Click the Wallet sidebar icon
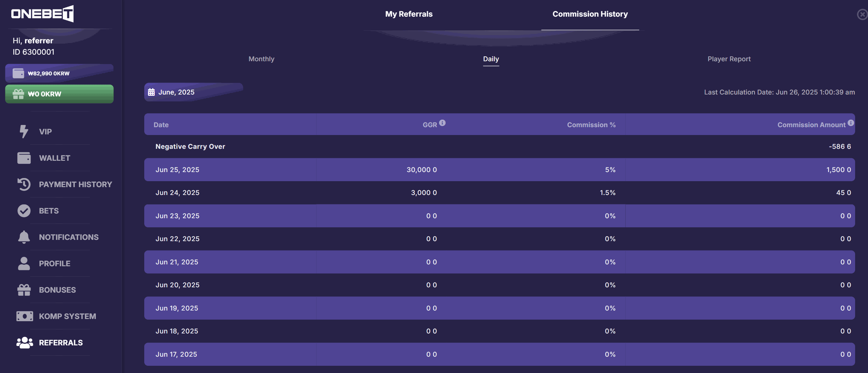This screenshot has width=868, height=373. (x=24, y=158)
